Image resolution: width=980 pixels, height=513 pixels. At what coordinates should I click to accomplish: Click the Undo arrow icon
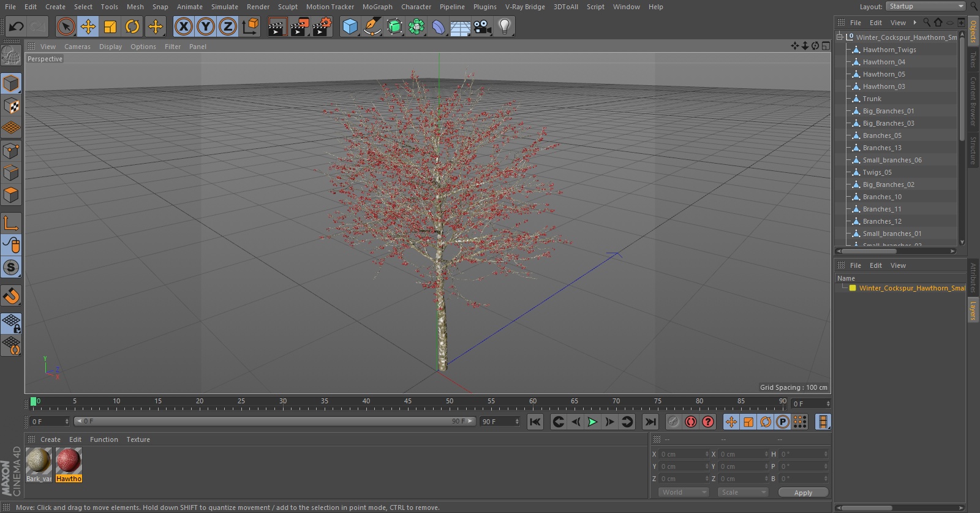pyautogui.click(x=17, y=26)
